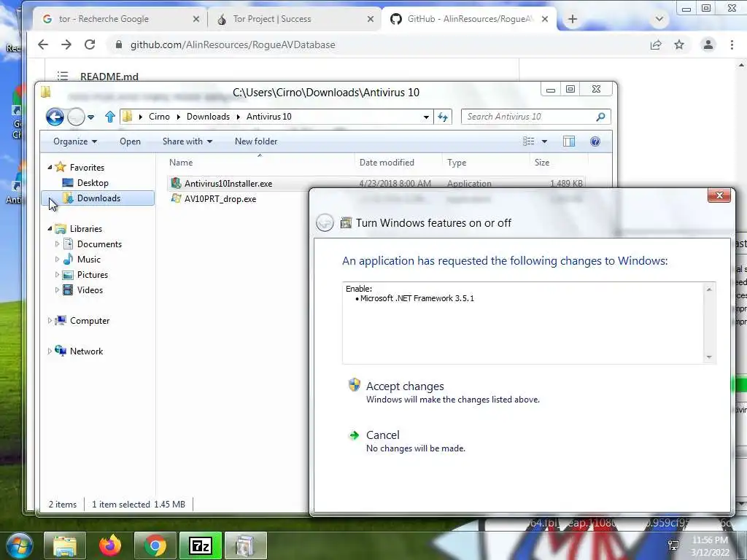Click the Explorer forward navigation button
The width and height of the screenshot is (747, 560).
(76, 117)
